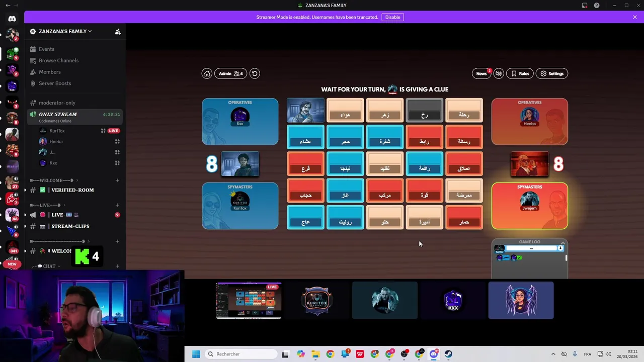Add a channel to the WELCOME category
Viewport: 644px width, 362px height.
pos(117,180)
